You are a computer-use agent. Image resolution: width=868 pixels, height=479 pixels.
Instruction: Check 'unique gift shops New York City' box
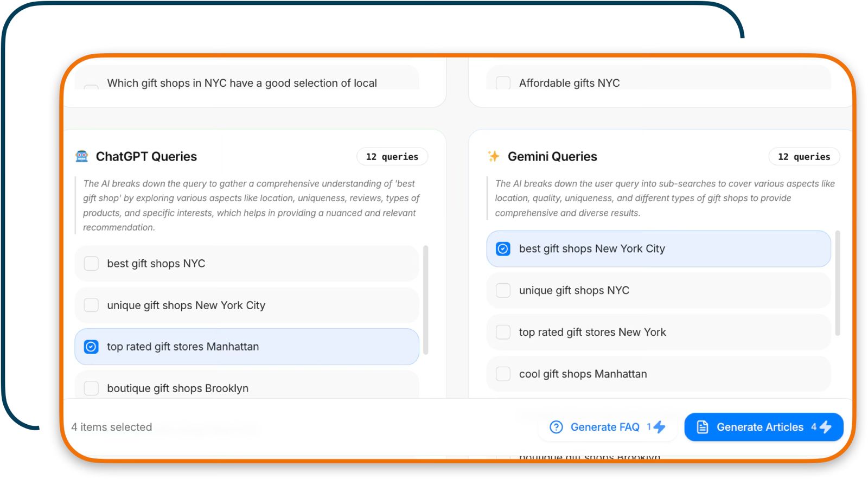(91, 305)
